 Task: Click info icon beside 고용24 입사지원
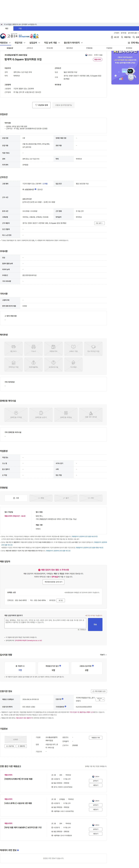click(x=93, y=666)
